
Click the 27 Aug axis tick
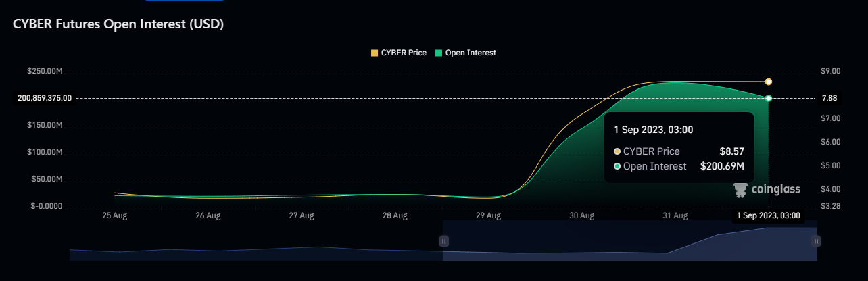tap(302, 216)
